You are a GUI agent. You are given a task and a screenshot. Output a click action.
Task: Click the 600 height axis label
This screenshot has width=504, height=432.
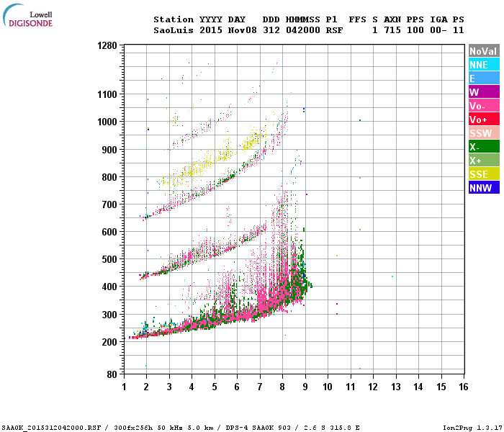tap(109, 232)
